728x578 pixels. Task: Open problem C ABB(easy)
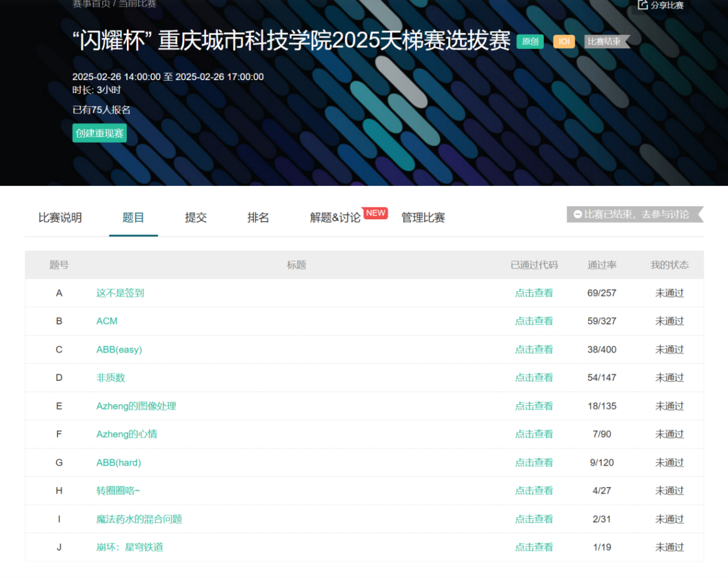click(x=119, y=350)
